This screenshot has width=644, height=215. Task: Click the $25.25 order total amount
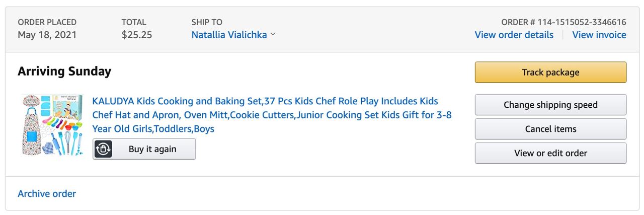[x=136, y=35]
